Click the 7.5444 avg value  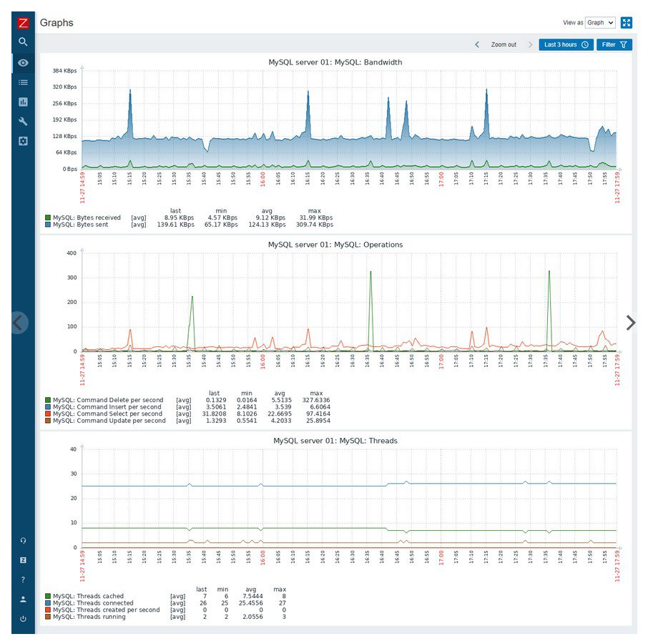[x=252, y=596]
